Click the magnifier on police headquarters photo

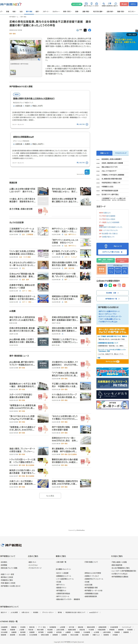(x=39, y=59)
